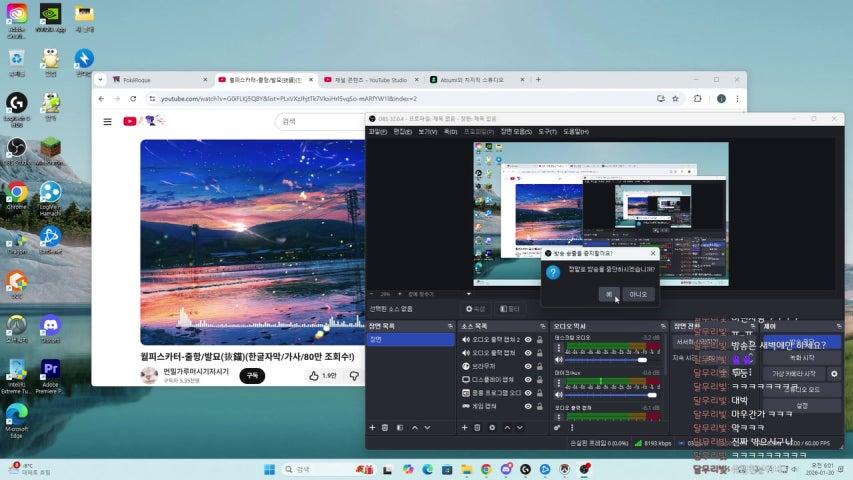Open source properties gear in sources toolbar

[491, 427]
